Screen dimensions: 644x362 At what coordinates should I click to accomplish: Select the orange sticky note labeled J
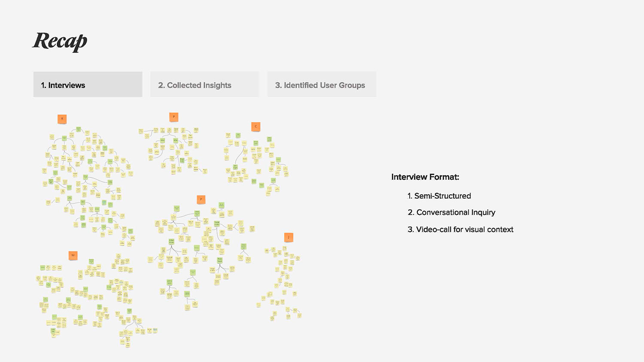click(x=289, y=237)
